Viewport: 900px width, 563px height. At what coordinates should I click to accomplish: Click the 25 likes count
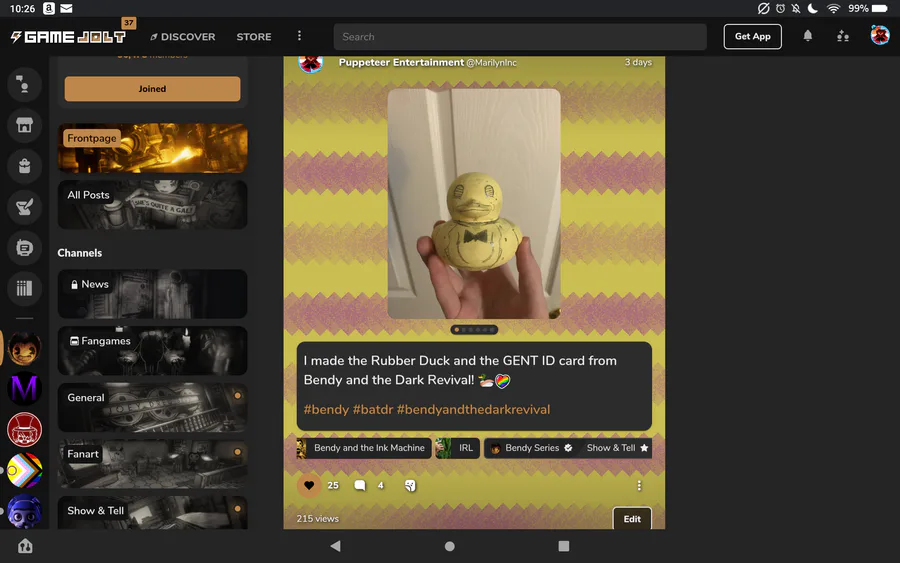point(333,486)
